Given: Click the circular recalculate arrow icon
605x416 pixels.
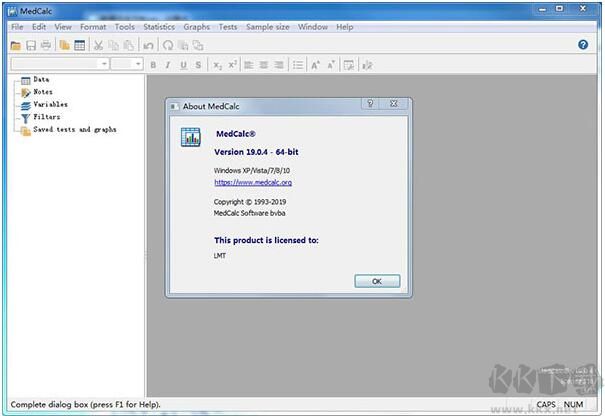Looking at the screenshot, I should point(167,46).
